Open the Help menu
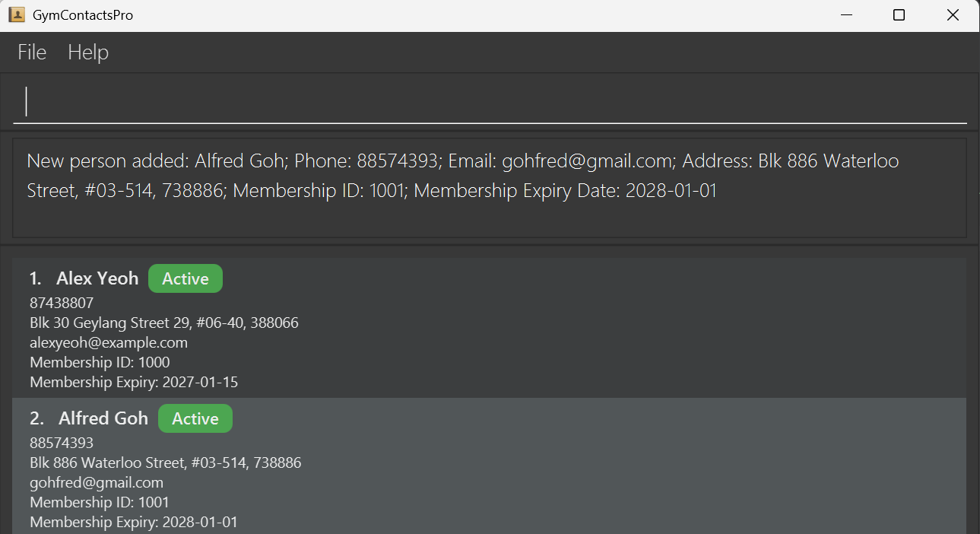Image resolution: width=980 pixels, height=534 pixels. 88,52
